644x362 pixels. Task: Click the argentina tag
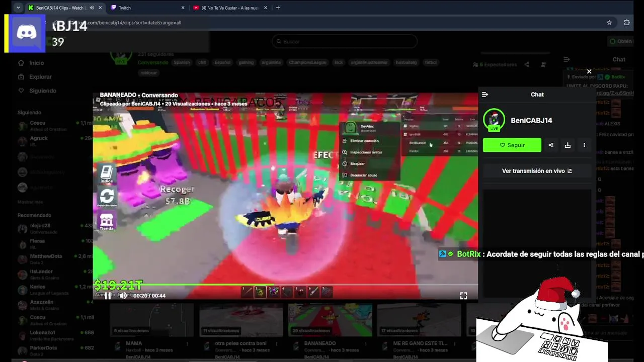coord(271,62)
